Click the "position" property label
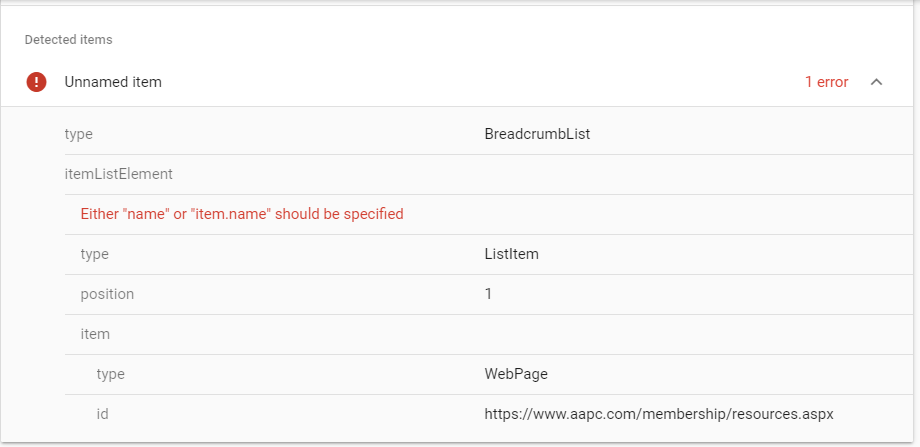 point(107,294)
